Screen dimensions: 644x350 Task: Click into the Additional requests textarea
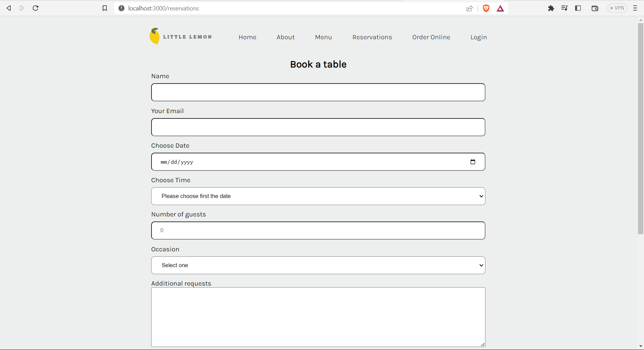pyautogui.click(x=318, y=317)
